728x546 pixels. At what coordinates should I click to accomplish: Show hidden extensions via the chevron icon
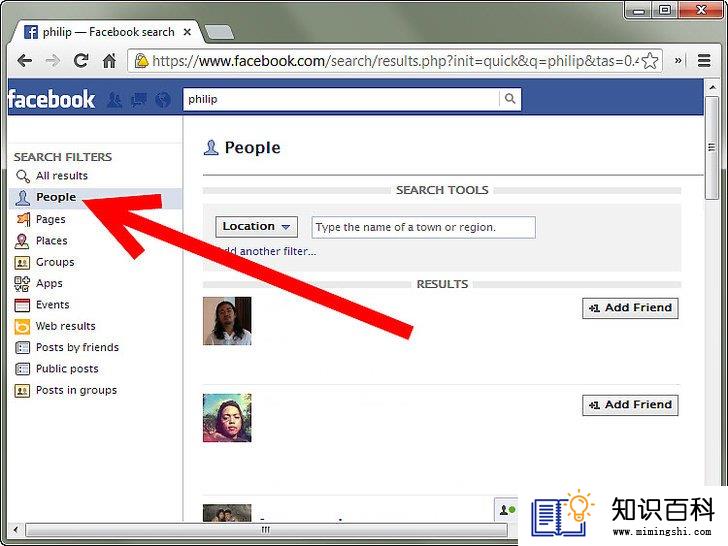[678, 60]
